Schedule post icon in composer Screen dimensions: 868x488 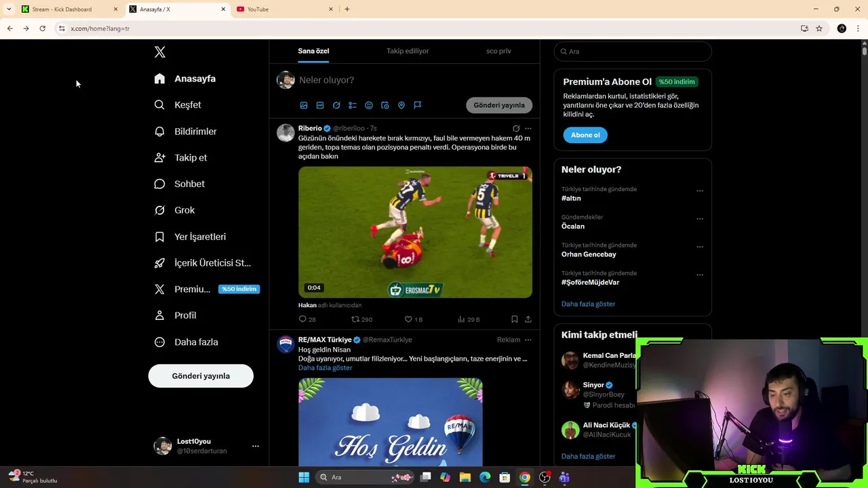coord(385,105)
